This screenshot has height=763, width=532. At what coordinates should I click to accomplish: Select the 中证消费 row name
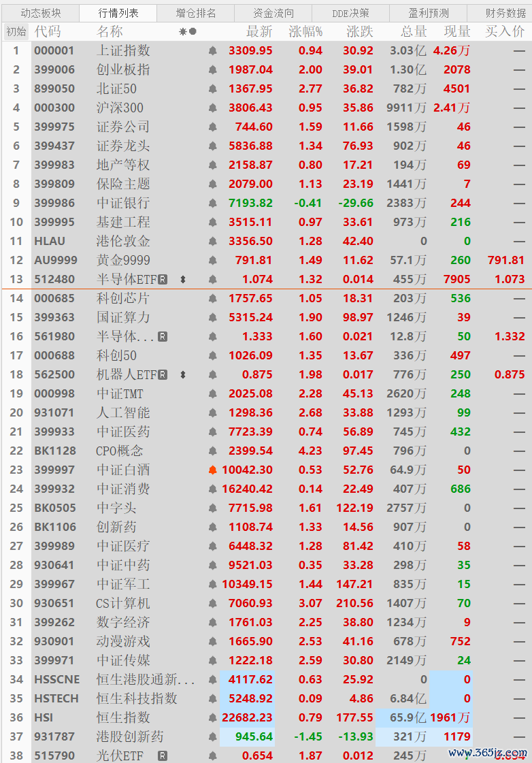(123, 489)
